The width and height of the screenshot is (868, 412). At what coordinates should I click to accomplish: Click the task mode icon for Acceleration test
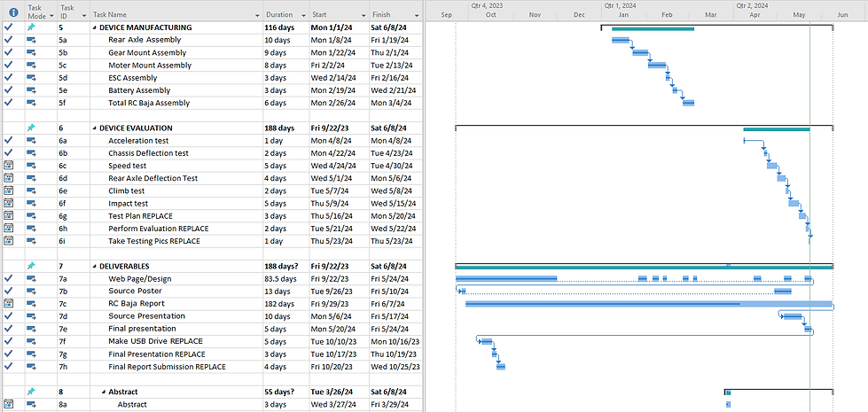32,141
